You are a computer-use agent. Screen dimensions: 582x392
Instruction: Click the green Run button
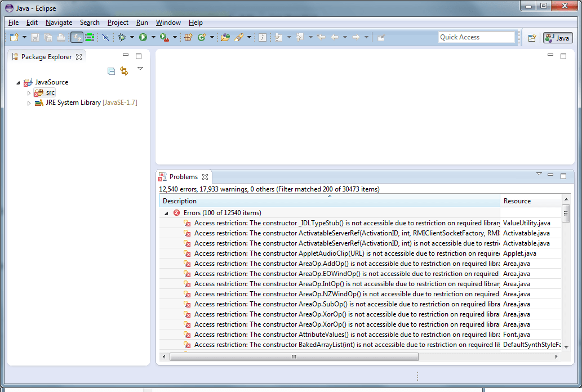143,37
